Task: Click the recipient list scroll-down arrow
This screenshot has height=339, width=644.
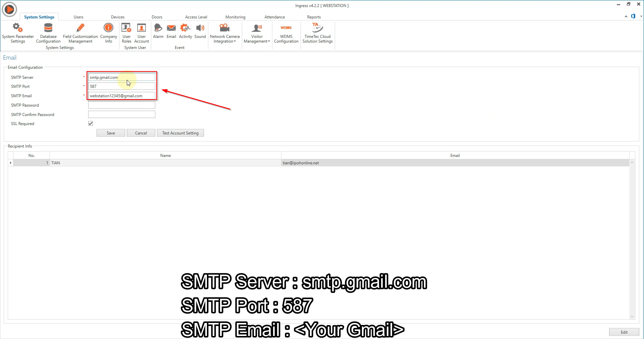Action: point(632,317)
